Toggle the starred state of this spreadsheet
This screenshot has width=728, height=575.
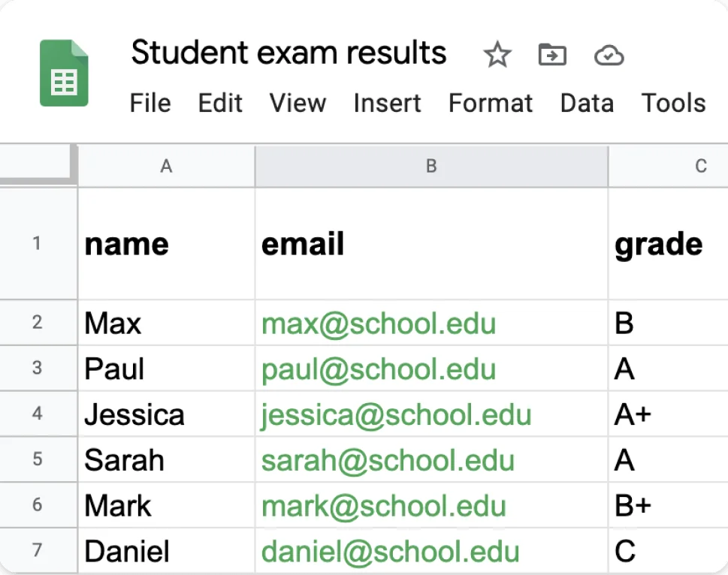click(497, 55)
